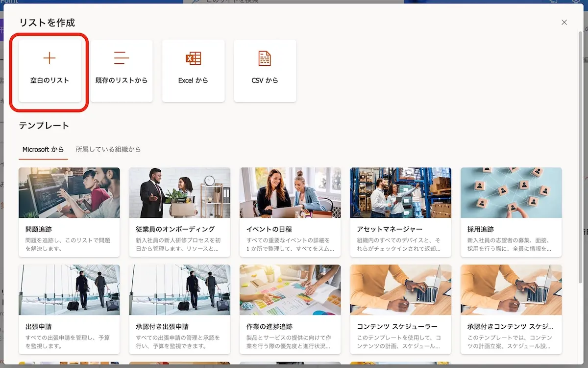Image resolution: width=588 pixels, height=368 pixels.
Task: Click the 出張申請 template title
Action: click(x=39, y=326)
